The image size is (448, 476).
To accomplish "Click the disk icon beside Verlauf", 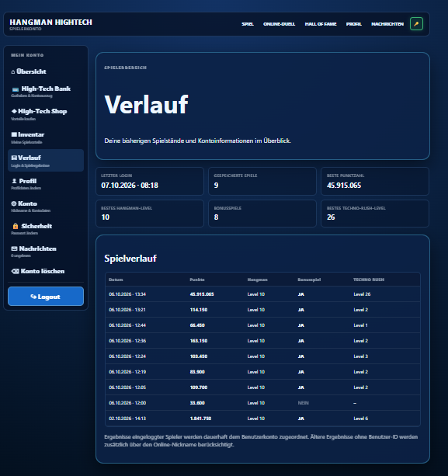I will (x=14, y=158).
